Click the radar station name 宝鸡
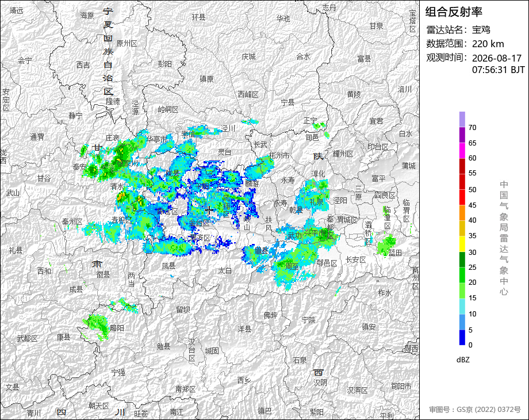The width and height of the screenshot is (529, 420). (x=481, y=30)
